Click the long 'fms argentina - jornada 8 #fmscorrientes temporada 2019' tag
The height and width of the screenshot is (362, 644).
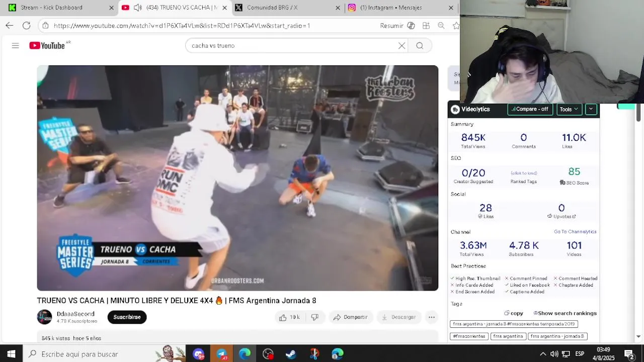(x=514, y=324)
